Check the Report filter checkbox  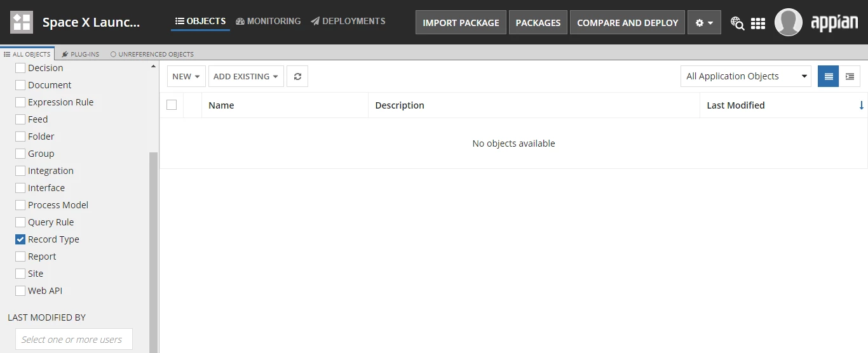tap(20, 256)
